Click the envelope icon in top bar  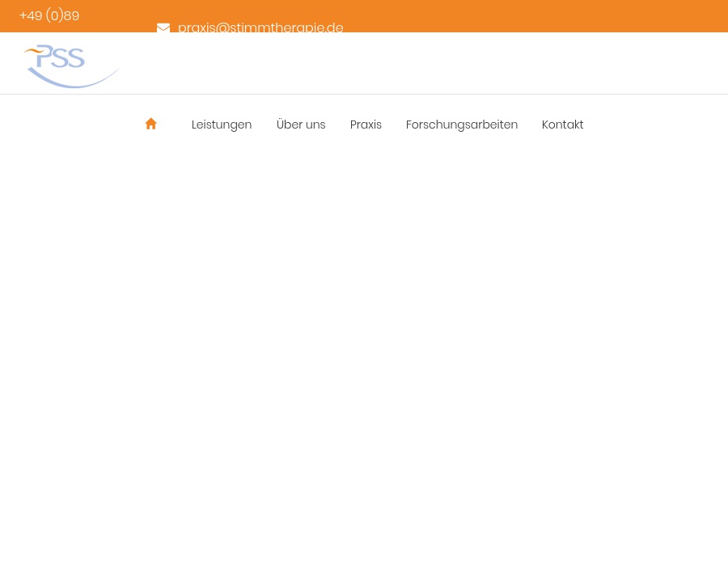[x=163, y=28]
